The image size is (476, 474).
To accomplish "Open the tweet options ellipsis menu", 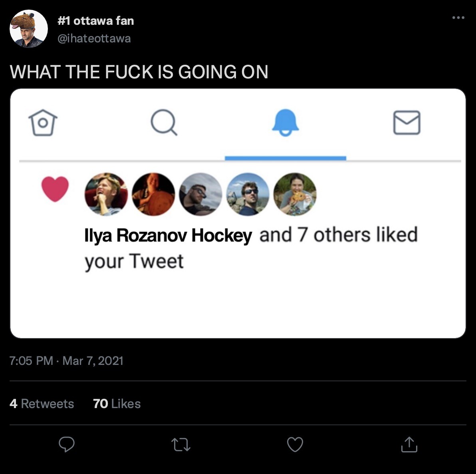I will (458, 17).
